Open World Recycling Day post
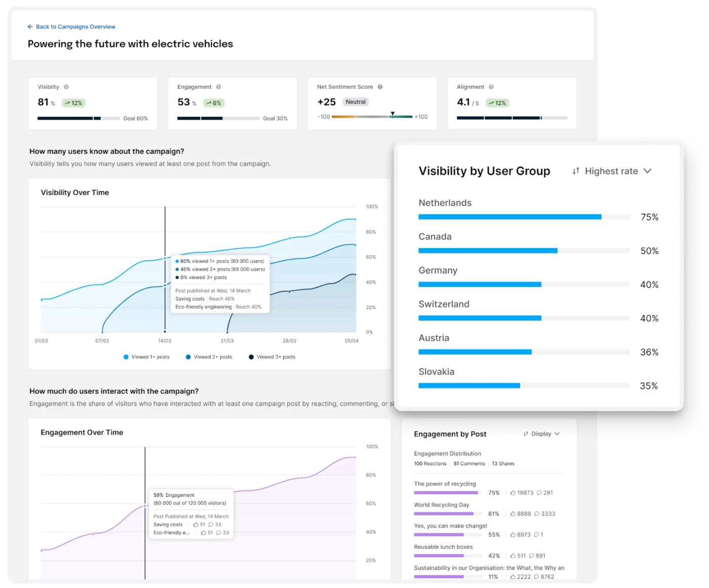The image size is (709, 588). [x=442, y=505]
